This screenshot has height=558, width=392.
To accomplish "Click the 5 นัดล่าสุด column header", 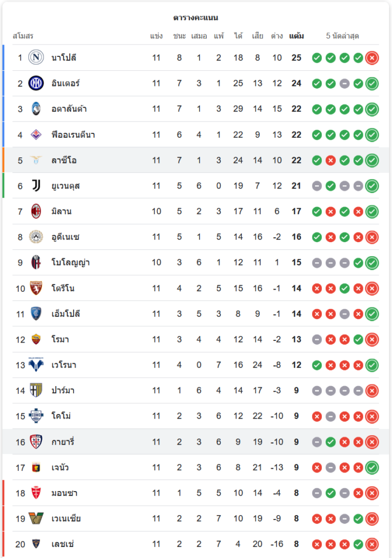I will point(342,36).
